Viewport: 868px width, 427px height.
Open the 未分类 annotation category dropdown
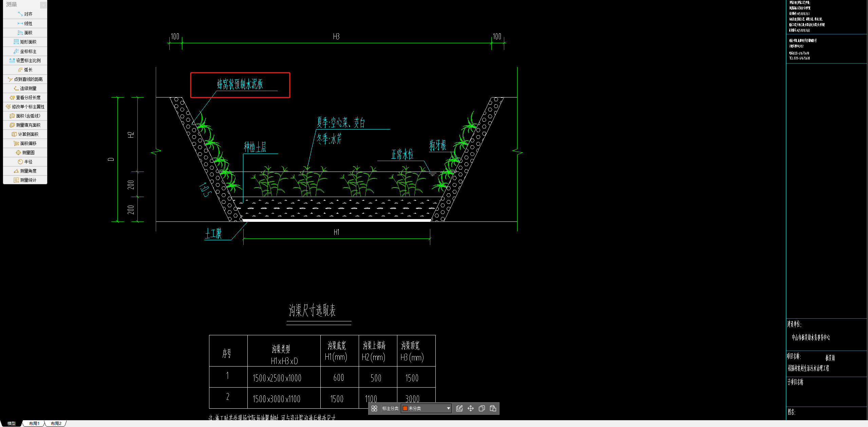426,408
